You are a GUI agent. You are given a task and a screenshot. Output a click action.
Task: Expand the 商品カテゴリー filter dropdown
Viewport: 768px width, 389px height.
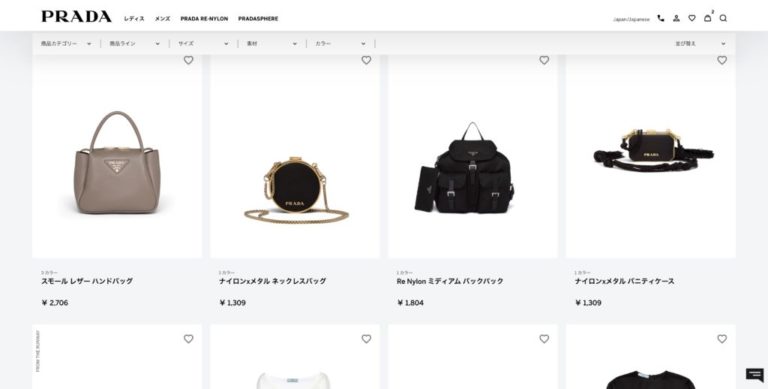tap(66, 44)
